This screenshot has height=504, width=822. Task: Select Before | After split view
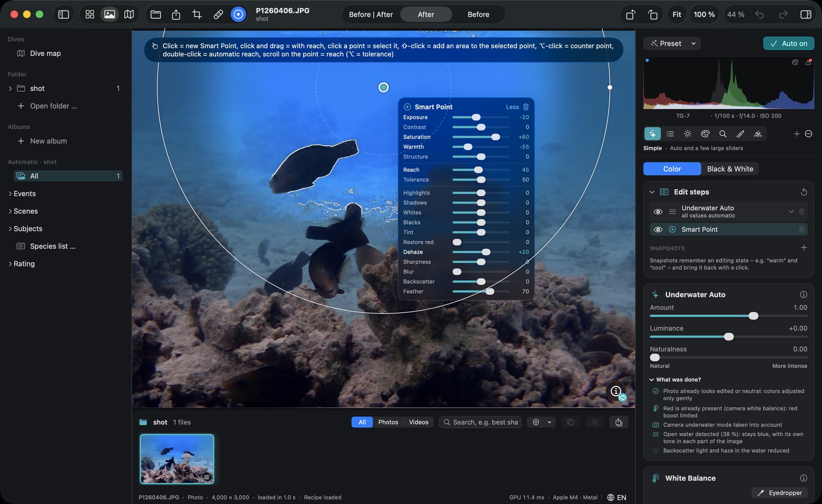point(371,14)
